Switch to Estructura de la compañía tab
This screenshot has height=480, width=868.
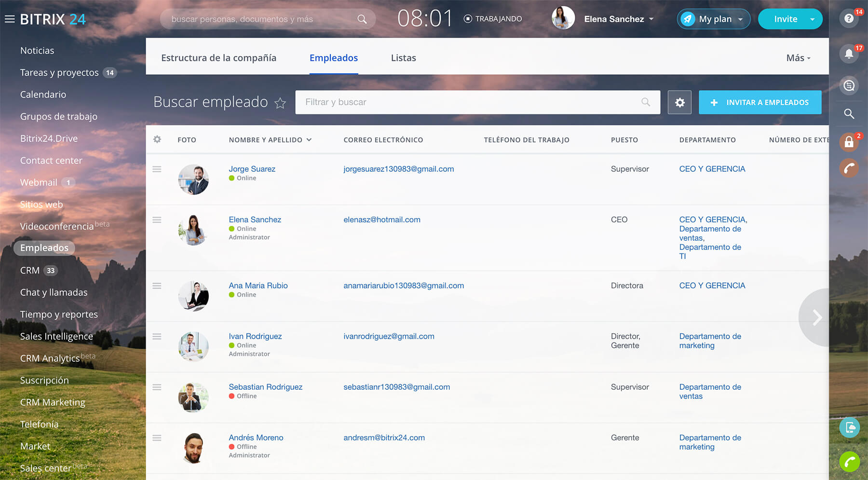pos(218,58)
